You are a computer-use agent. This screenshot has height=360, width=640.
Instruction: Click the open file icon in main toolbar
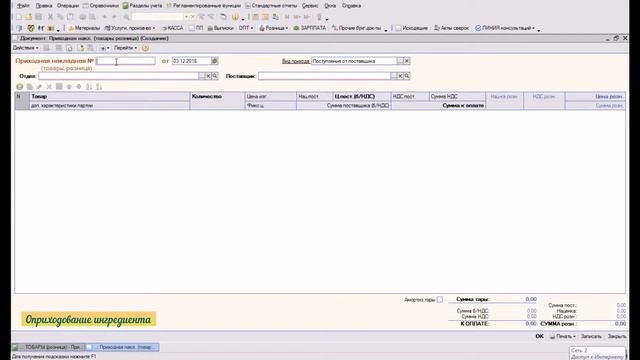[x=29, y=17]
